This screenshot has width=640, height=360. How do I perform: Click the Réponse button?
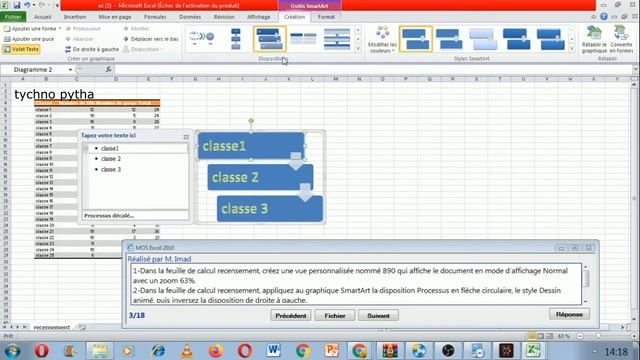569,314
